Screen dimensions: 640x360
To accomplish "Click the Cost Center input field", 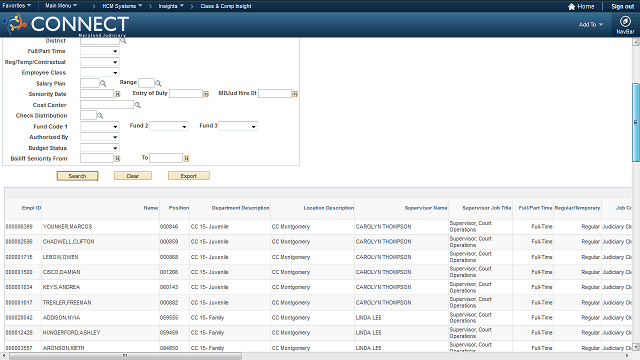I will tap(107, 105).
